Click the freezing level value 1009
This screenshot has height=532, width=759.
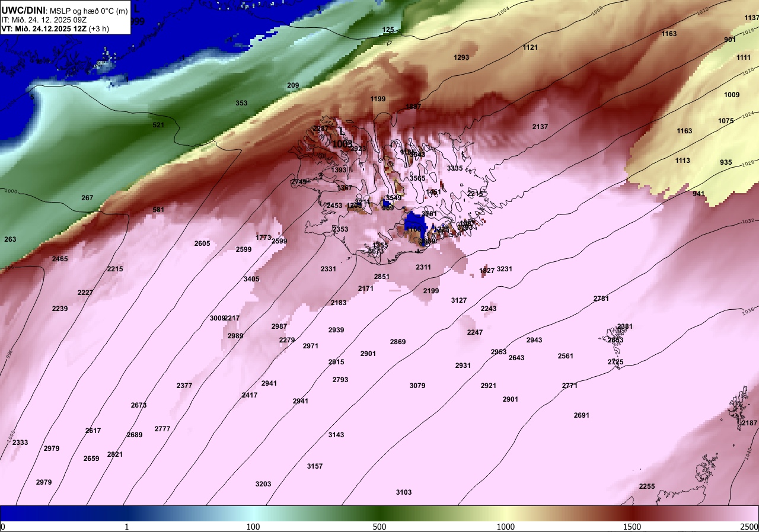[x=732, y=95]
